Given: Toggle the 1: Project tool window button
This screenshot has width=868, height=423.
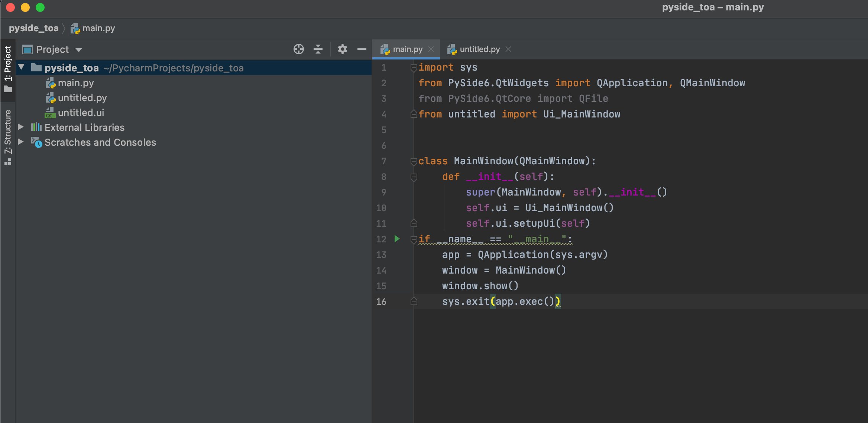Looking at the screenshot, I should coord(7,68).
